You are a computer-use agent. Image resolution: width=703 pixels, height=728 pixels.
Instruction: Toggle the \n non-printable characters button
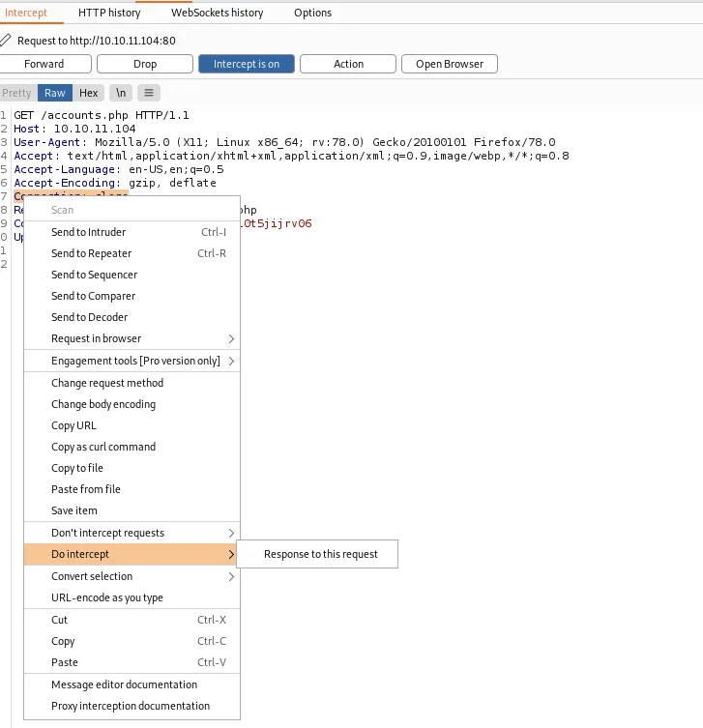click(121, 93)
